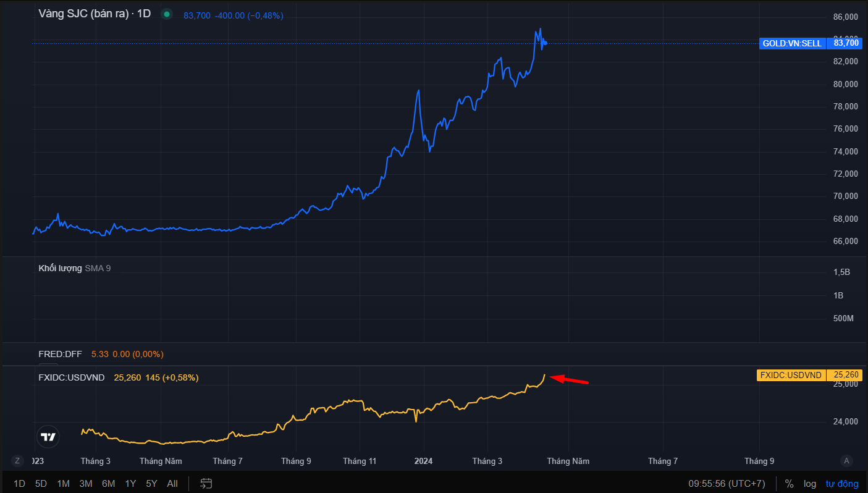Toggle the log scale button
Image resolution: width=868 pixels, height=493 pixels.
click(x=810, y=484)
